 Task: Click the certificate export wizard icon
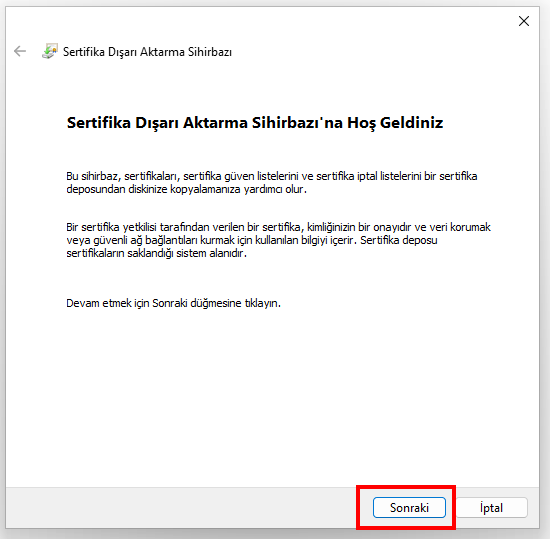(49, 52)
